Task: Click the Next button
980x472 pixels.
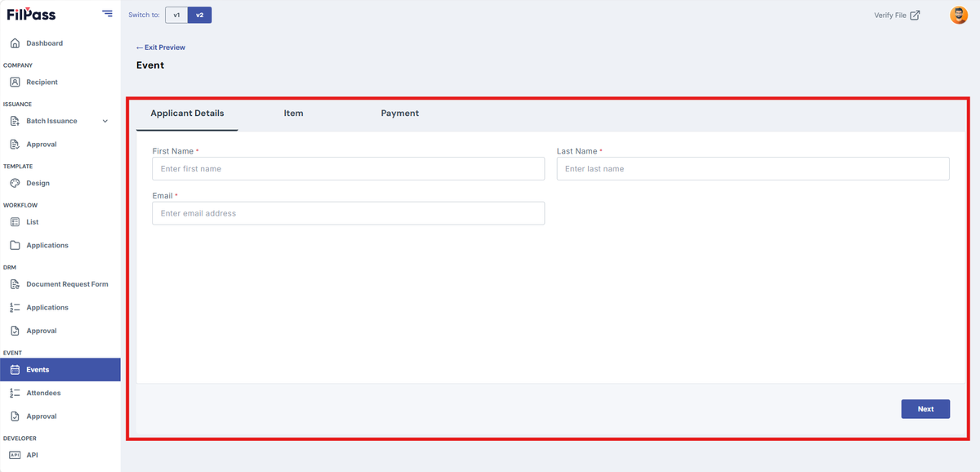Action: coord(925,408)
